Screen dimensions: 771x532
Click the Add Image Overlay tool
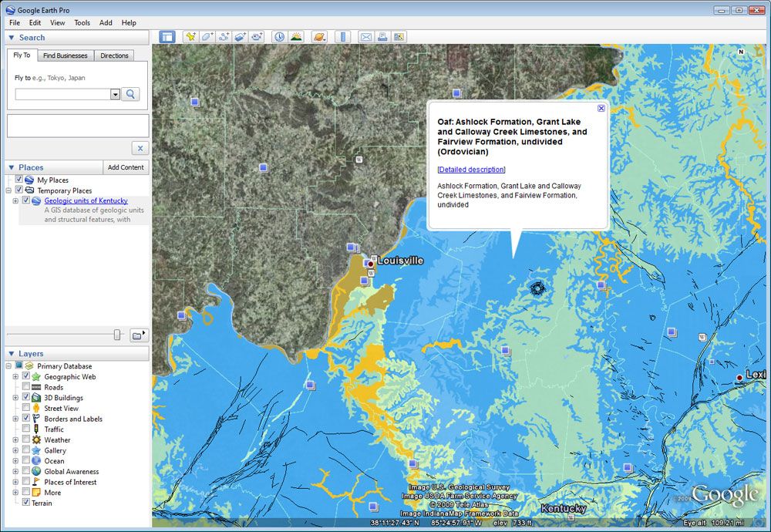[240, 37]
